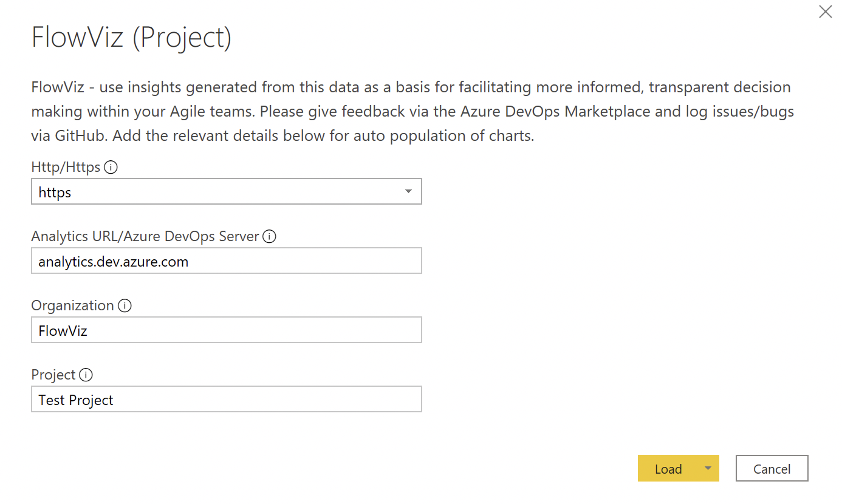The height and width of the screenshot is (504, 842).
Task: Click the 'Organization' label text
Action: (72, 305)
